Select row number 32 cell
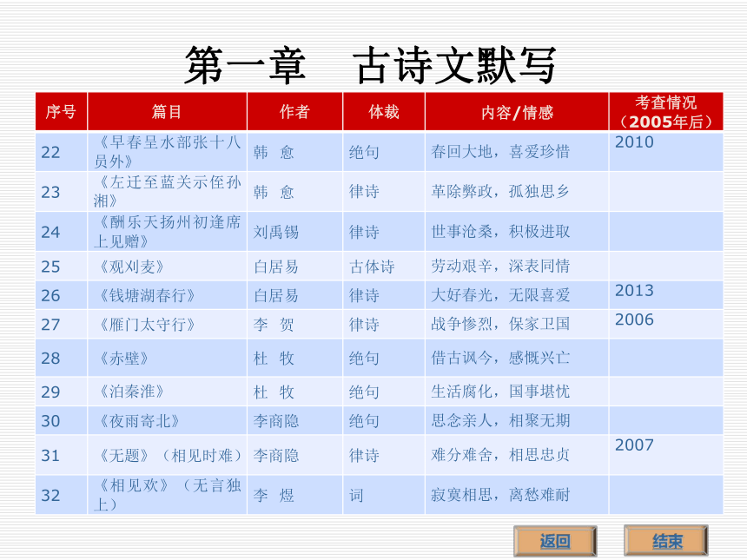This screenshot has width=747, height=560. point(62,495)
